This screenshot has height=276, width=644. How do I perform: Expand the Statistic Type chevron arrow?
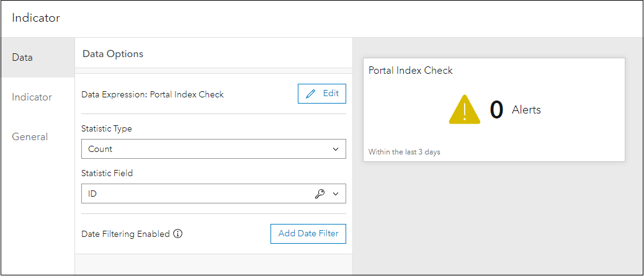[336, 149]
